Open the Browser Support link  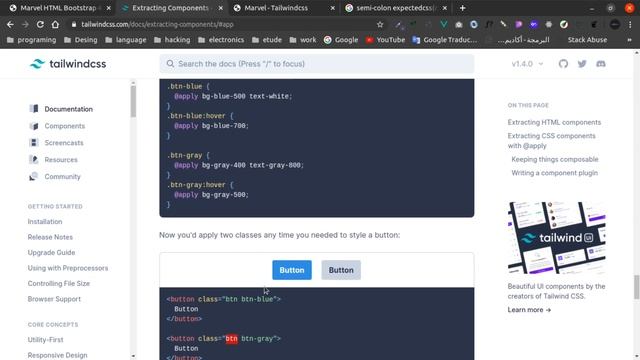pos(54,299)
